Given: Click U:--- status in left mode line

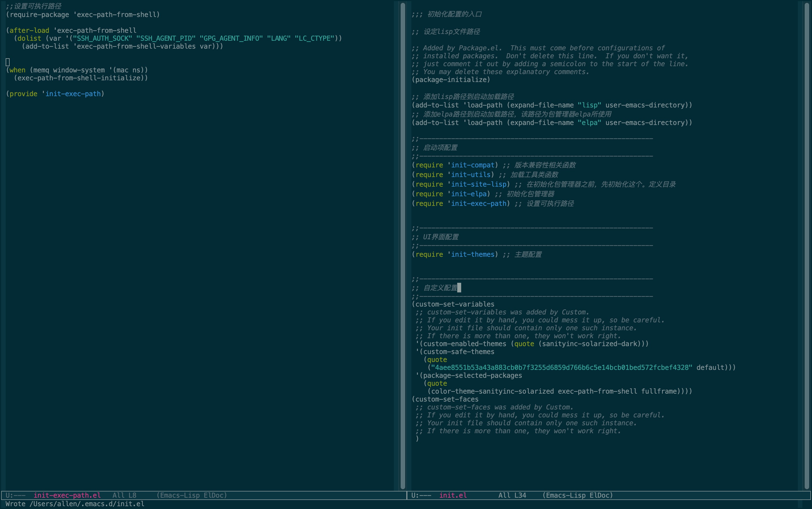Looking at the screenshot, I should pyautogui.click(x=16, y=495).
